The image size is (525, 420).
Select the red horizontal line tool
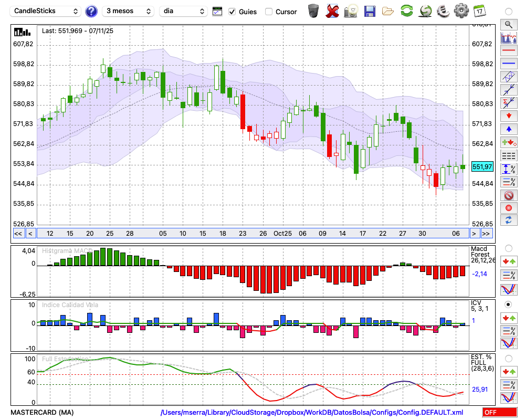pos(509,50)
